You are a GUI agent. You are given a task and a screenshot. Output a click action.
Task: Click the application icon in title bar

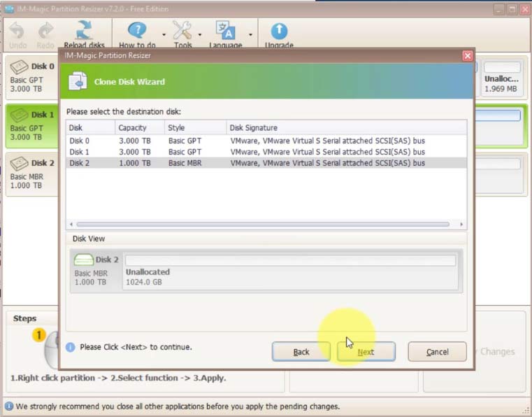[x=9, y=8]
